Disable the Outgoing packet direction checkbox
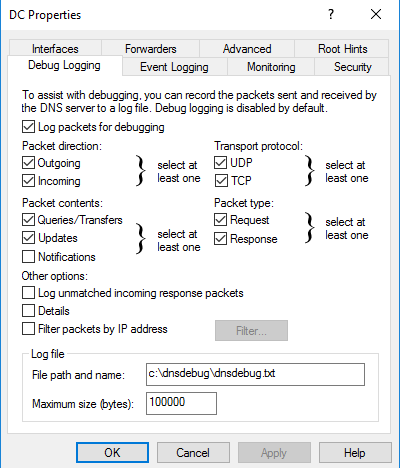 coord(28,163)
